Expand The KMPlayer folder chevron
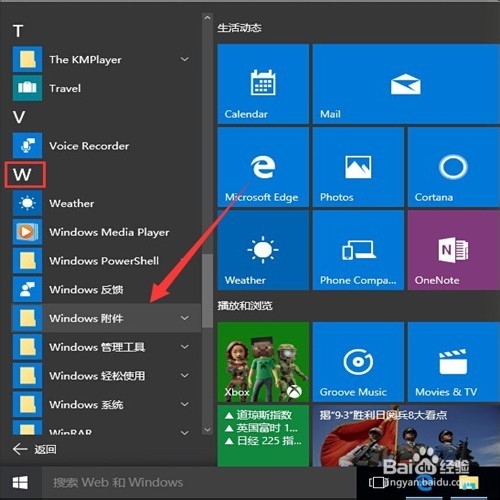 click(184, 59)
